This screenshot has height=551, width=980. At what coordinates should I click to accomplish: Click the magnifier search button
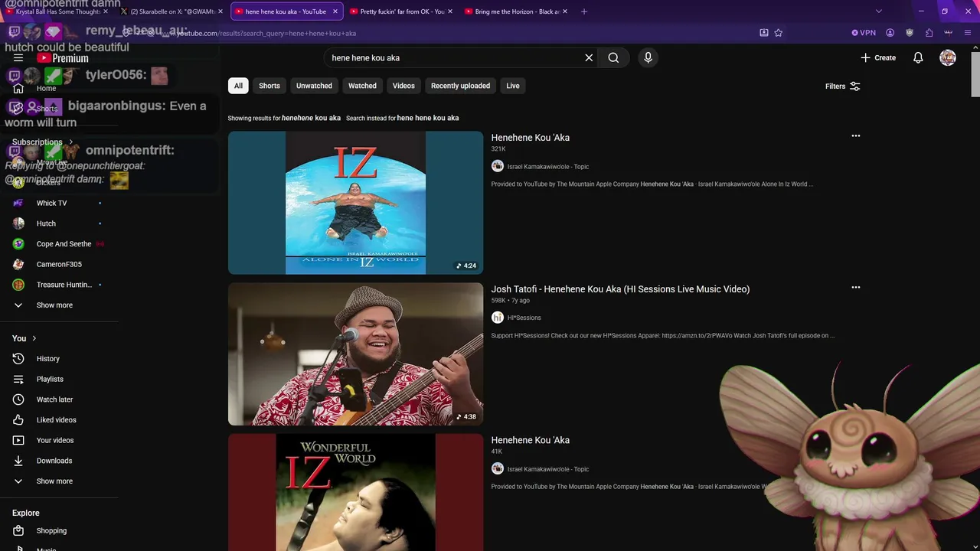coord(613,57)
